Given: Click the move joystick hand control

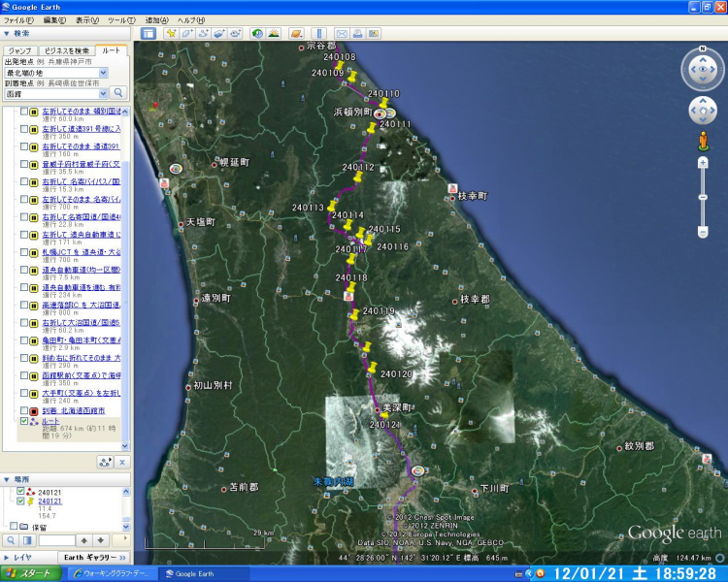Looking at the screenshot, I should pos(703,111).
